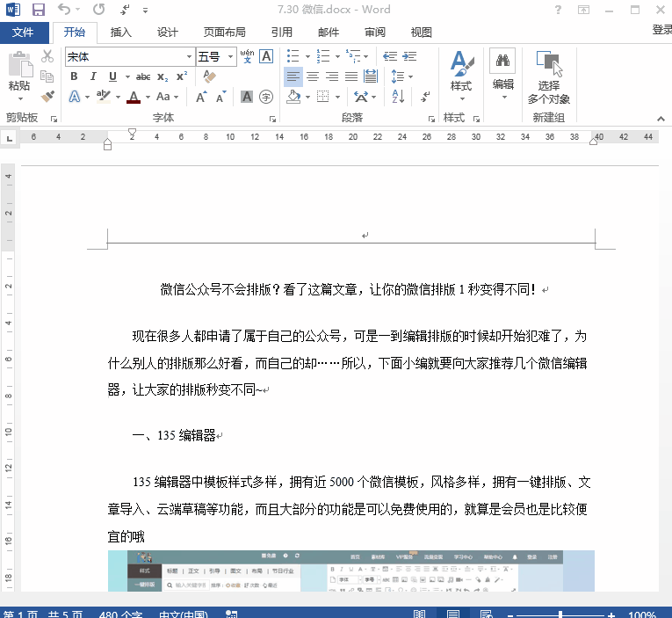Switch to the 插入 (Insert) tab
The image size is (672, 618).
121,33
